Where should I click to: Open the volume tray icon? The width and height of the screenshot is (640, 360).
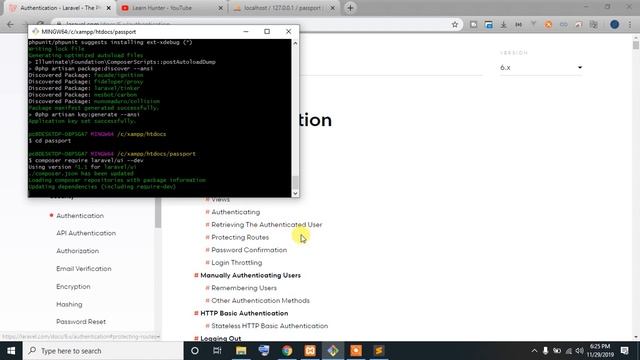(x=580, y=351)
